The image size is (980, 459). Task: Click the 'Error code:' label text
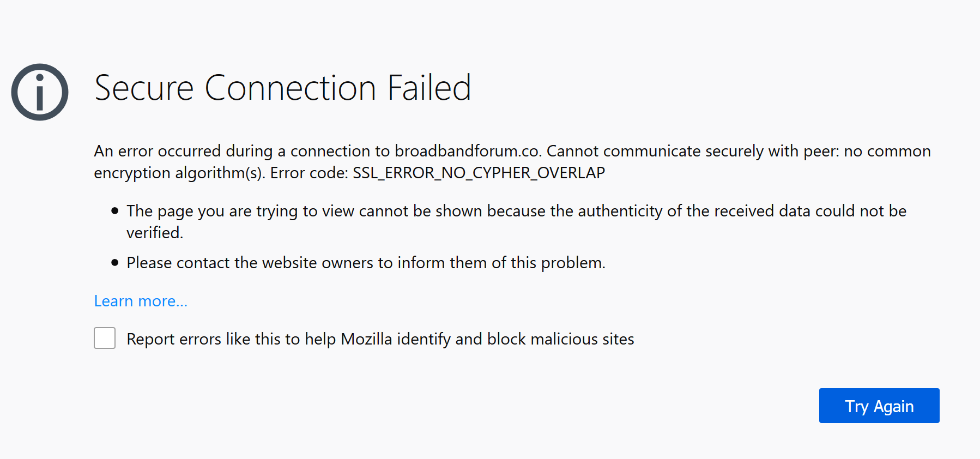coord(309,173)
